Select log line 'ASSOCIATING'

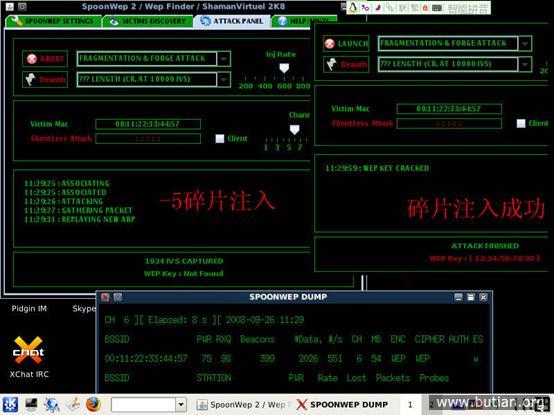[67, 183]
